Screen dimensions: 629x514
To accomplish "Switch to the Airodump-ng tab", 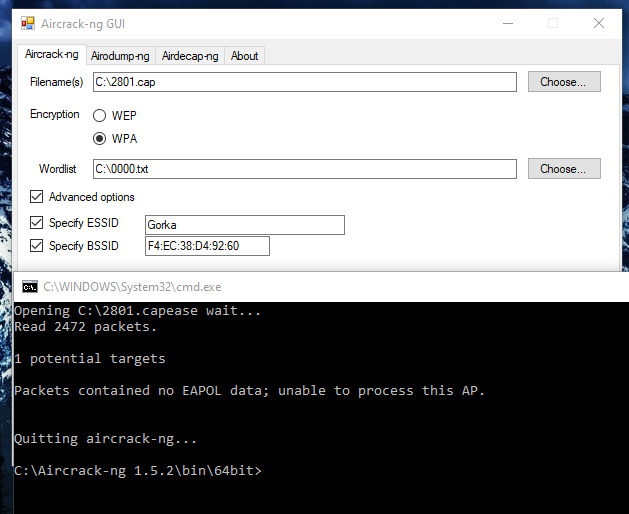I will pos(121,56).
